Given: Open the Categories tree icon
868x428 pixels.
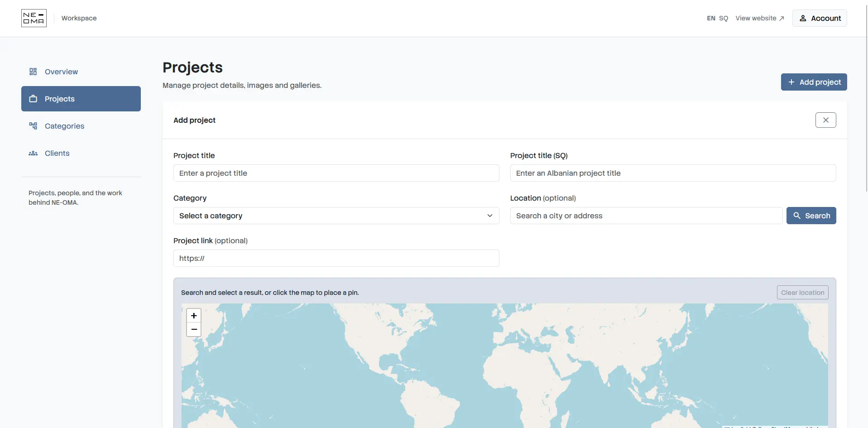Looking at the screenshot, I should 33,126.
